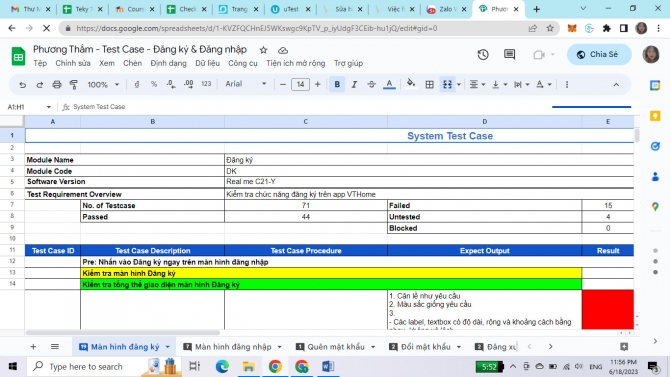
Task: Open fill color picker
Action: [411, 84]
